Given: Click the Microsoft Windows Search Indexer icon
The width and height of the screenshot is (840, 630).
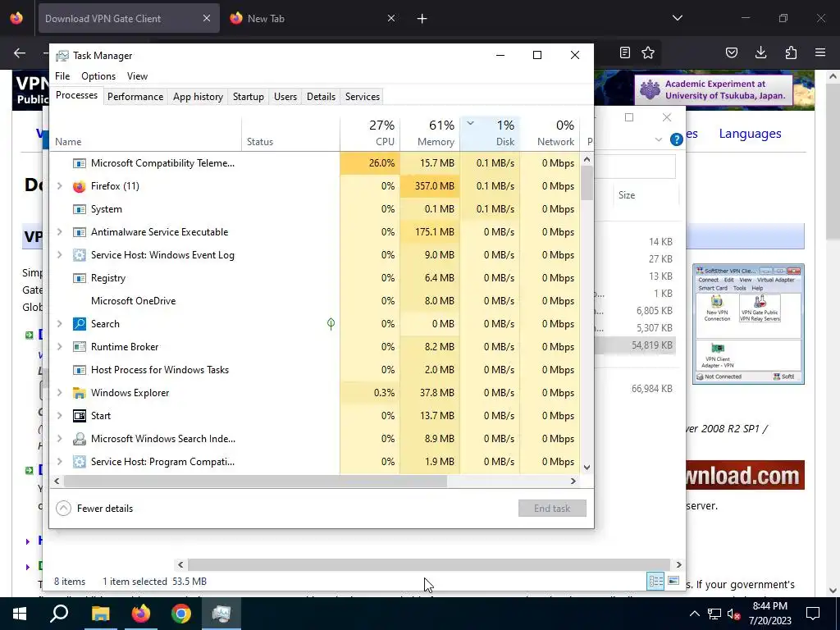Looking at the screenshot, I should point(80,440).
